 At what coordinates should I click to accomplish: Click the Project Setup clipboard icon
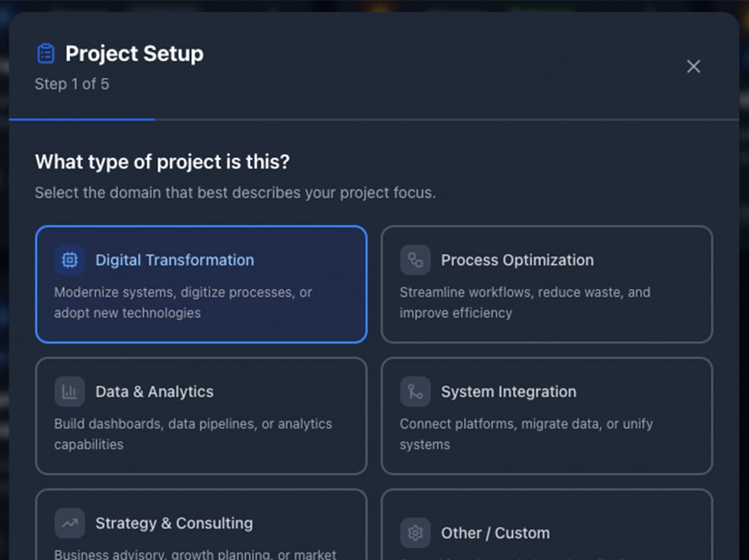click(x=46, y=54)
